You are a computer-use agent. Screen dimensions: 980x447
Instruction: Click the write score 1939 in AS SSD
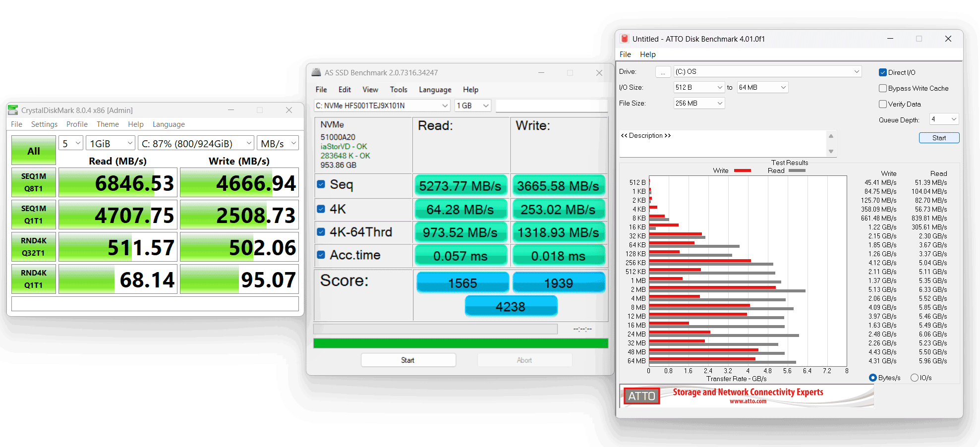[559, 282]
